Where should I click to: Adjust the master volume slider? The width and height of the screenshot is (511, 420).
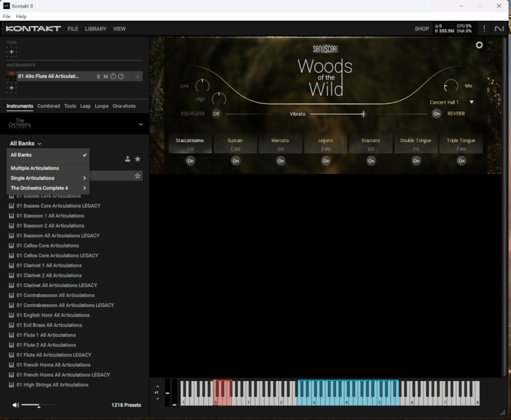tap(39, 405)
